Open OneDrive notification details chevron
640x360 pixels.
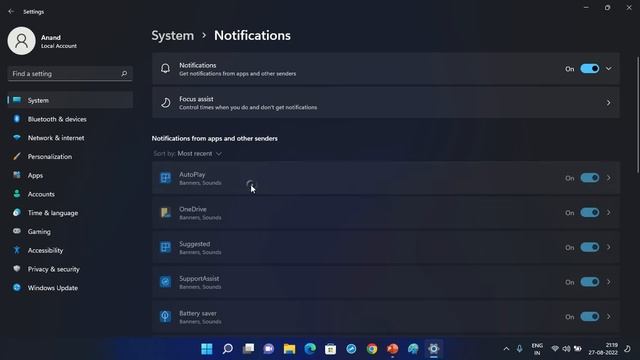click(x=609, y=212)
